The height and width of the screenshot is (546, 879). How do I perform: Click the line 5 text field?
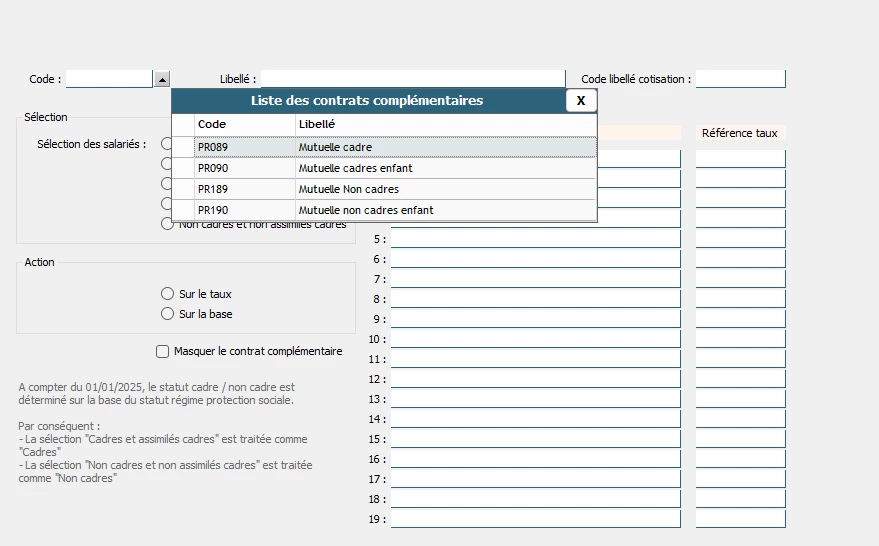point(535,239)
